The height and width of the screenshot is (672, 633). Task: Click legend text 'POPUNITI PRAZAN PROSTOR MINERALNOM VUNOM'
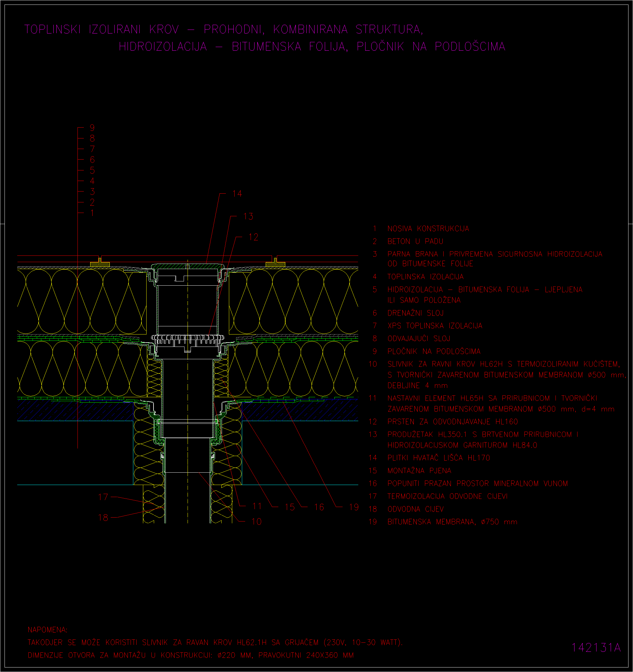(477, 483)
